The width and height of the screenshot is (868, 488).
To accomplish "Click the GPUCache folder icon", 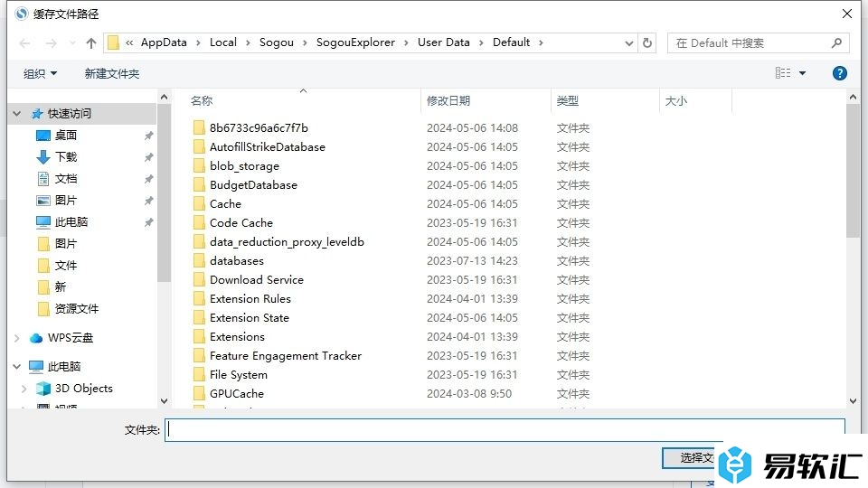I will pos(199,393).
